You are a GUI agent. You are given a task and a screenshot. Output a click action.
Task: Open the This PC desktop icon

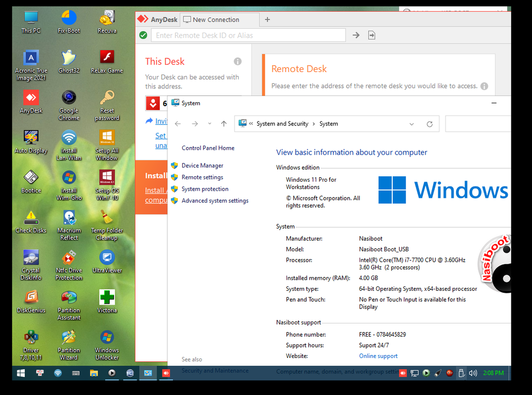[x=31, y=22]
